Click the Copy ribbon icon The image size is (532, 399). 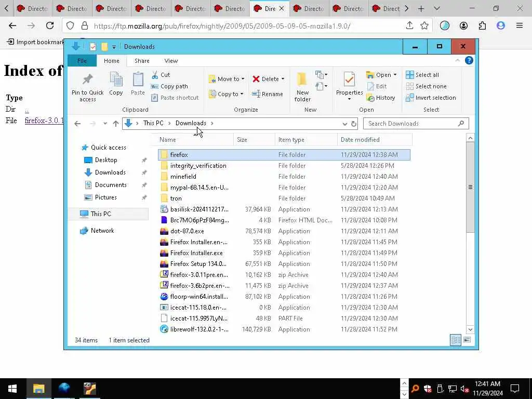click(x=116, y=84)
